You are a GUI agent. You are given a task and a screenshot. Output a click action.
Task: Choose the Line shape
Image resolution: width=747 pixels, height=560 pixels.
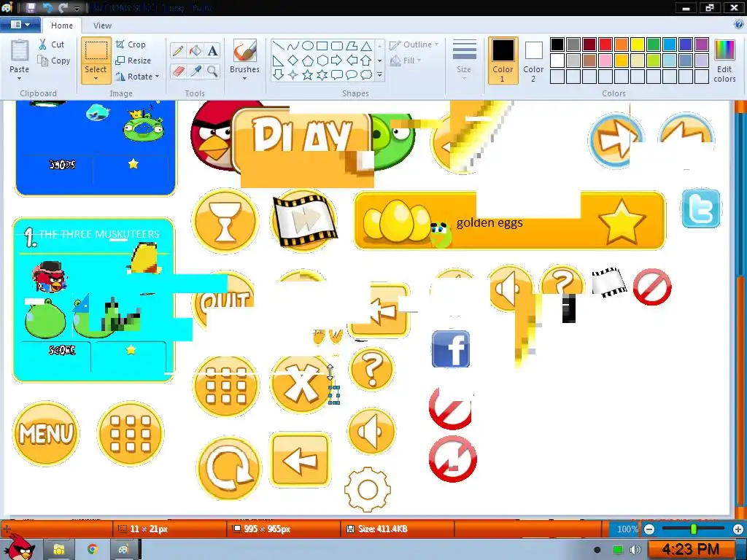[279, 46]
